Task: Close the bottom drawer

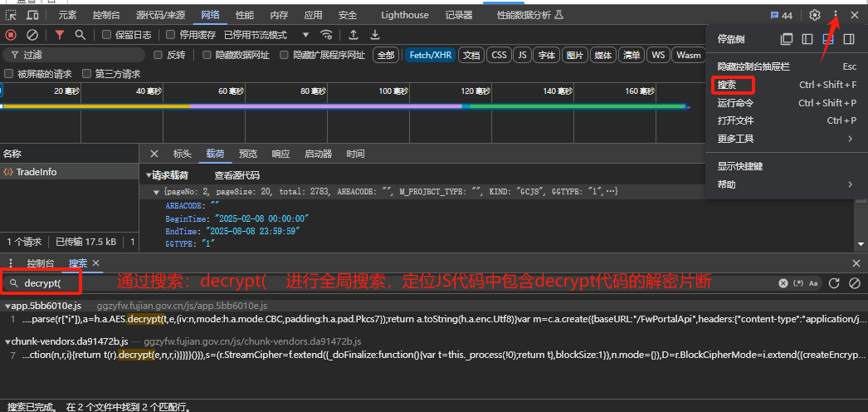Action: pyautogui.click(x=856, y=263)
